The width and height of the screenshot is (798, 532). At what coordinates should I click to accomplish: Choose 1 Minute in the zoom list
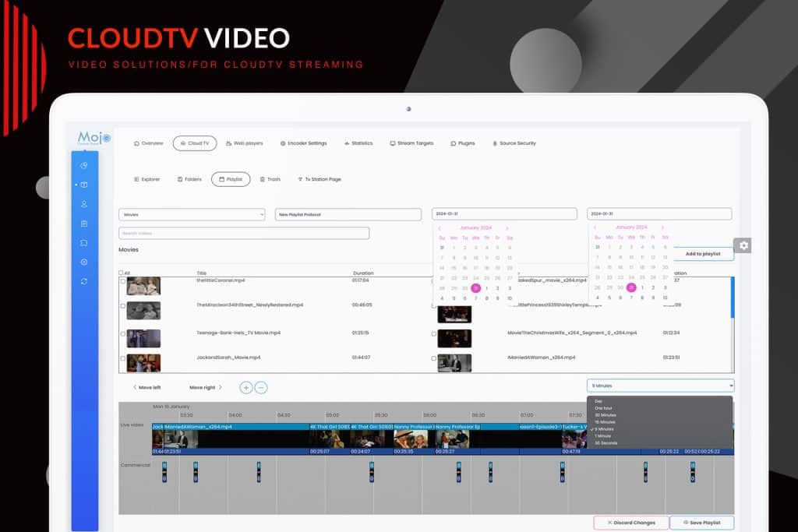[x=603, y=436]
